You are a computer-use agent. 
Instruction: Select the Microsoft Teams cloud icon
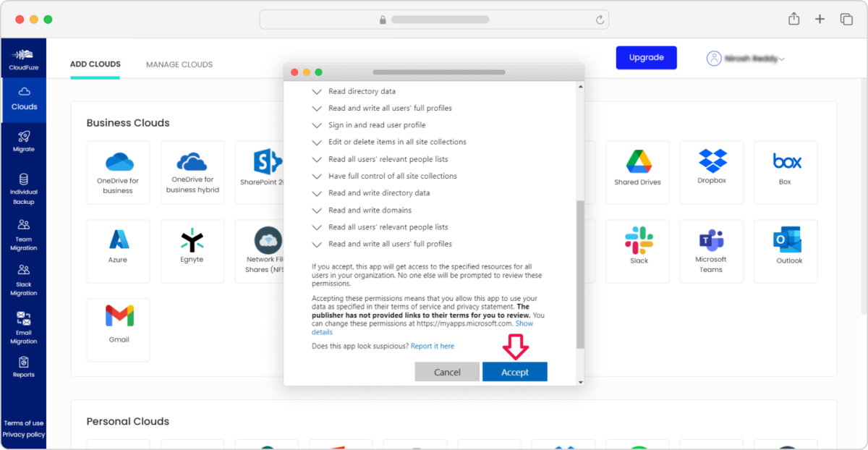point(711,251)
